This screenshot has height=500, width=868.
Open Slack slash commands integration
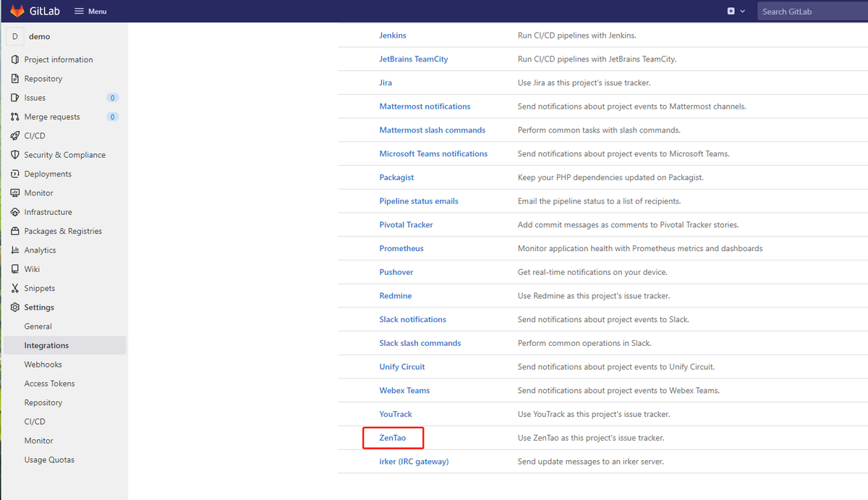(420, 343)
